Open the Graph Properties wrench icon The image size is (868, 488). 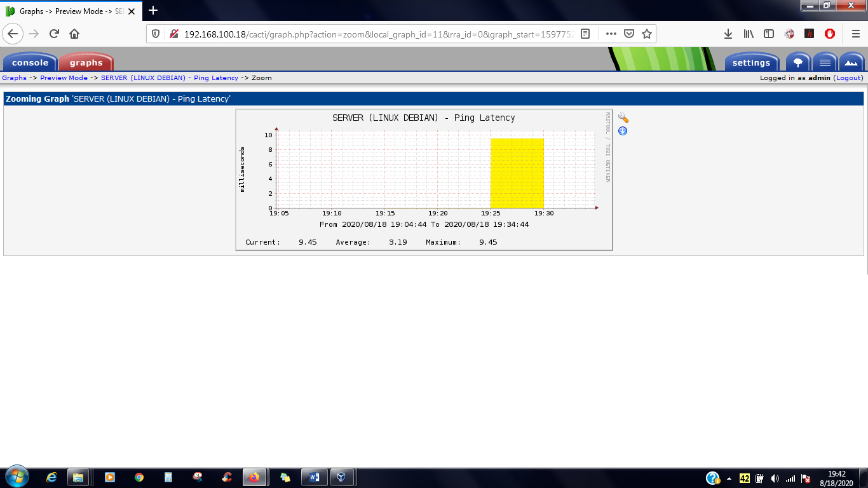coord(623,118)
